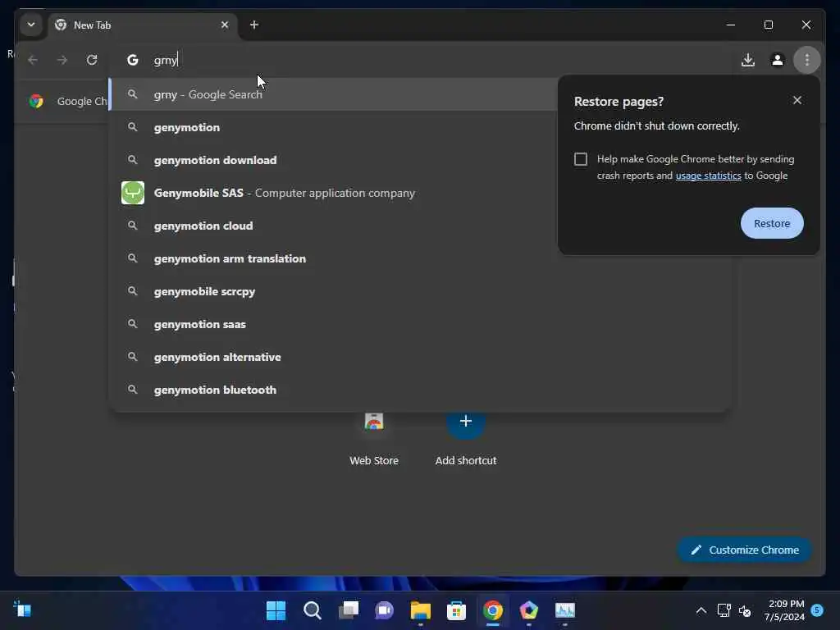
Task: Click the Add shortcut plus tile
Action: click(x=466, y=438)
